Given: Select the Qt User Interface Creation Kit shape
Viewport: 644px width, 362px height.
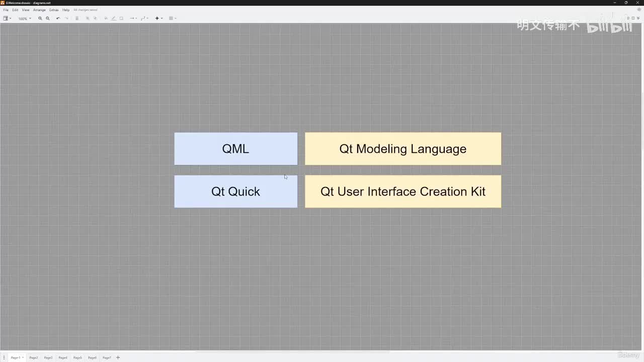Looking at the screenshot, I should click(403, 192).
